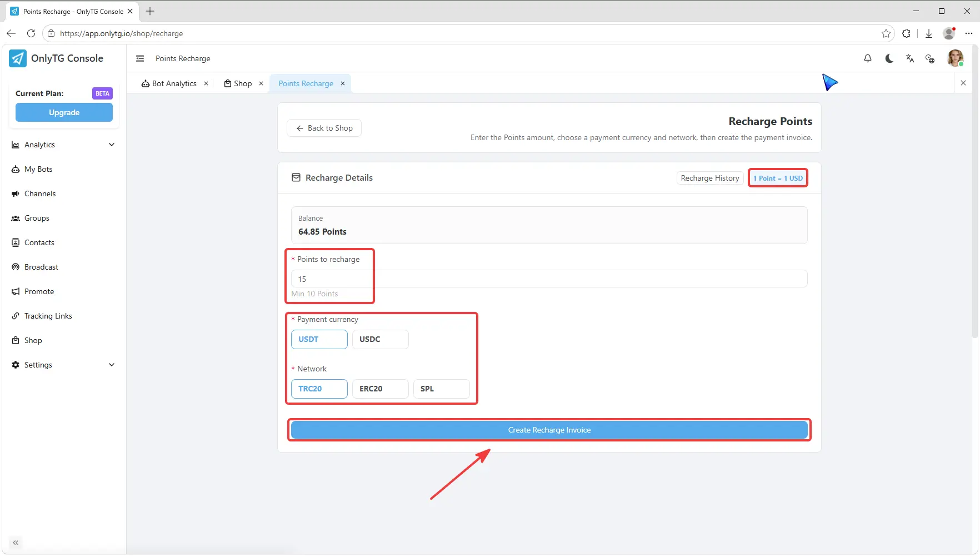Switch to dark mode with moon icon
Screen dimensions: 980x556
point(889,58)
